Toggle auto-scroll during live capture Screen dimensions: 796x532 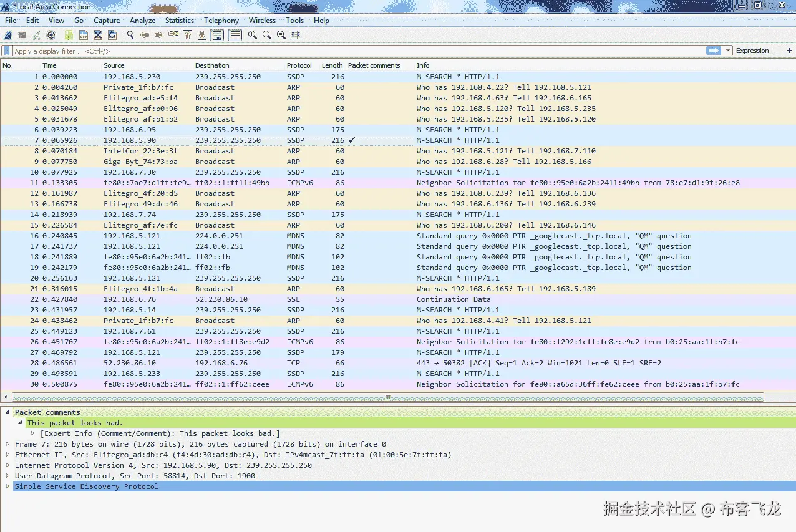[217, 36]
